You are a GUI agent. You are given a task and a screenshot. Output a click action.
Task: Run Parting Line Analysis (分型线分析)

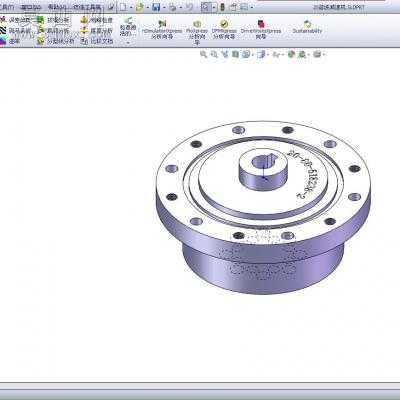pyautogui.click(x=56, y=41)
